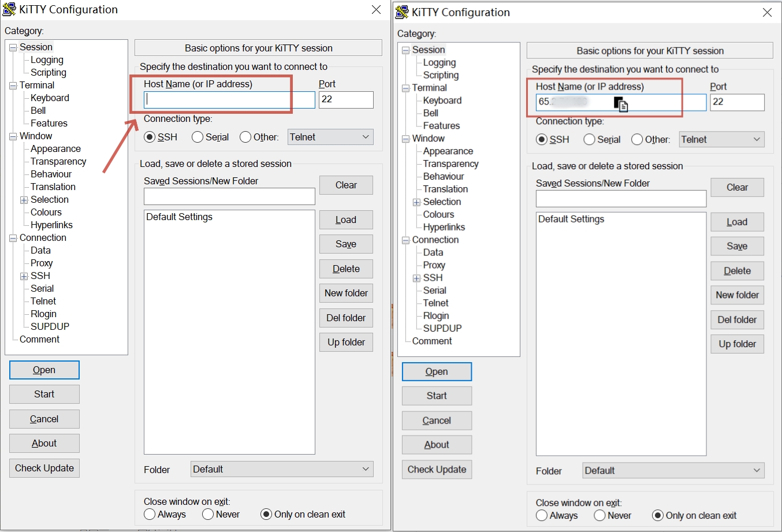Open Comment category in right window
This screenshot has width=782, height=532.
point(432,341)
